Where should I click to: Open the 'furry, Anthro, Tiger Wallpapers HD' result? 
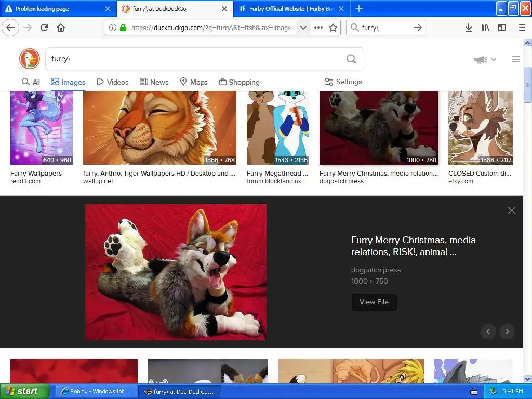(x=159, y=174)
